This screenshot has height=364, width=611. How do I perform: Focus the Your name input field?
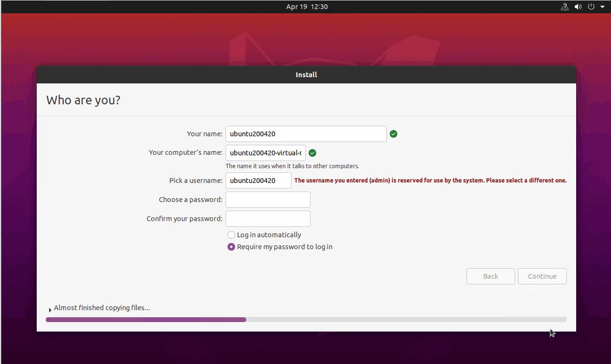pos(306,134)
